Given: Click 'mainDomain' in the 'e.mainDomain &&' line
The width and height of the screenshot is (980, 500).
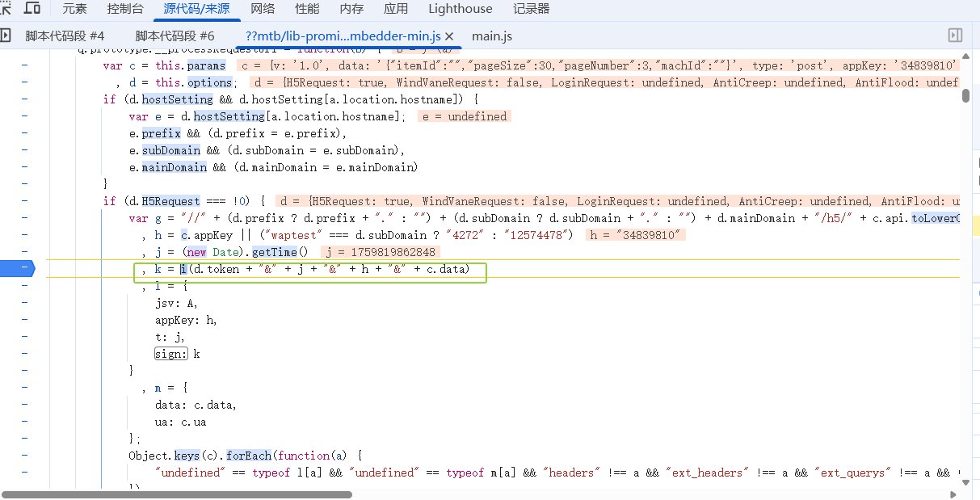Looking at the screenshot, I should (175, 167).
